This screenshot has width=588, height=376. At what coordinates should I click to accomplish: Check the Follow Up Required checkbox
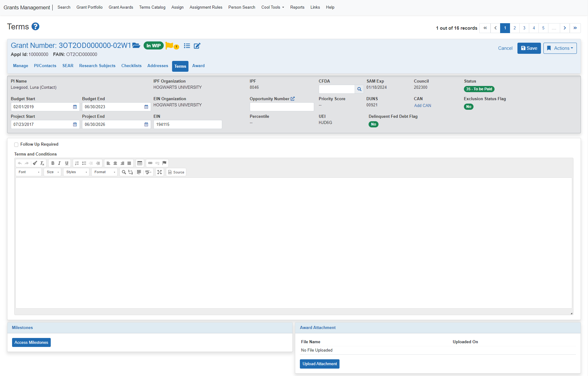(x=16, y=145)
